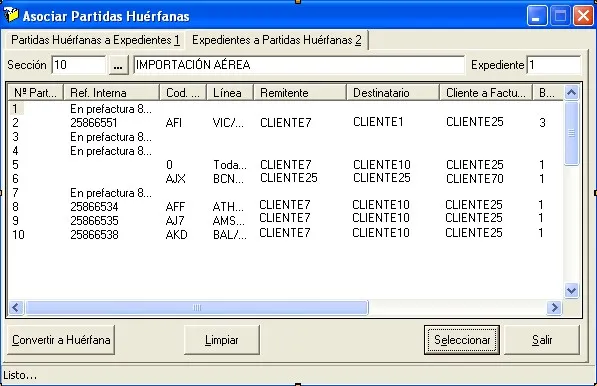Click the Listo... status bar text
Image resolution: width=597 pixels, height=386 pixels.
[20, 375]
